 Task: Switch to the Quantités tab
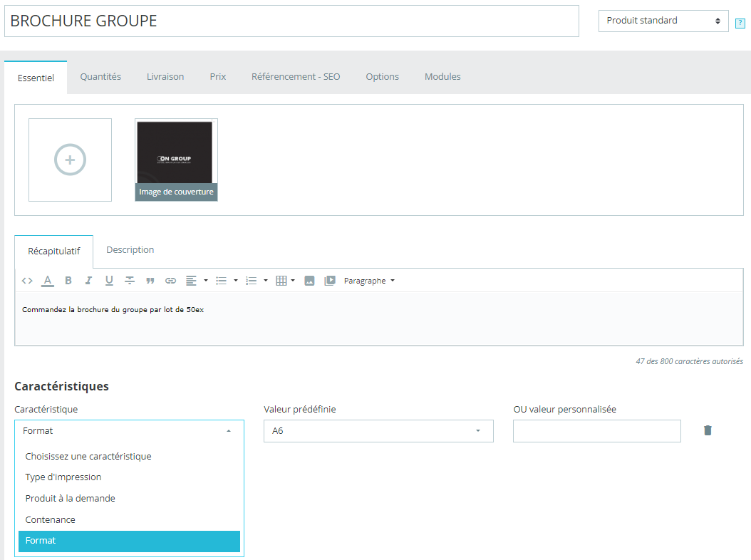[x=100, y=77]
